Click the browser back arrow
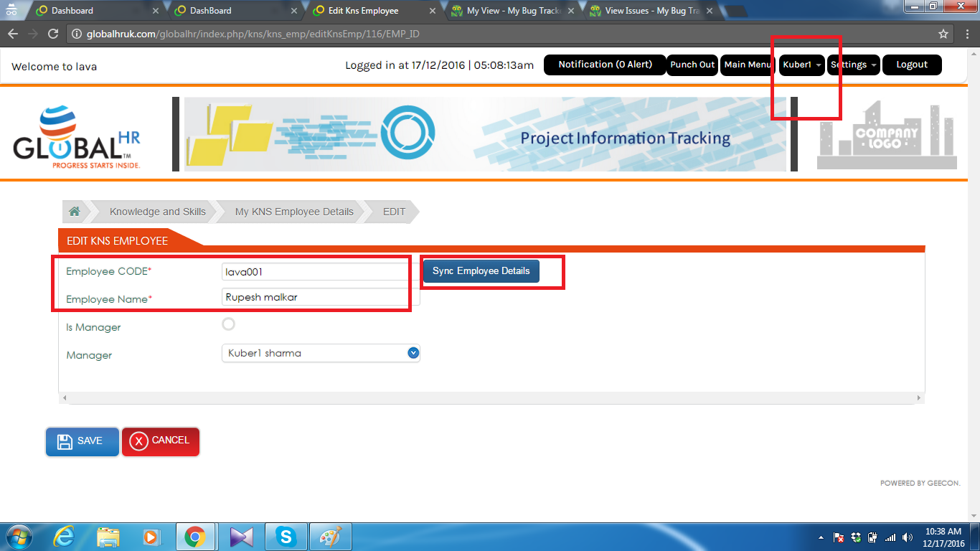This screenshot has height=551, width=980. [13, 34]
